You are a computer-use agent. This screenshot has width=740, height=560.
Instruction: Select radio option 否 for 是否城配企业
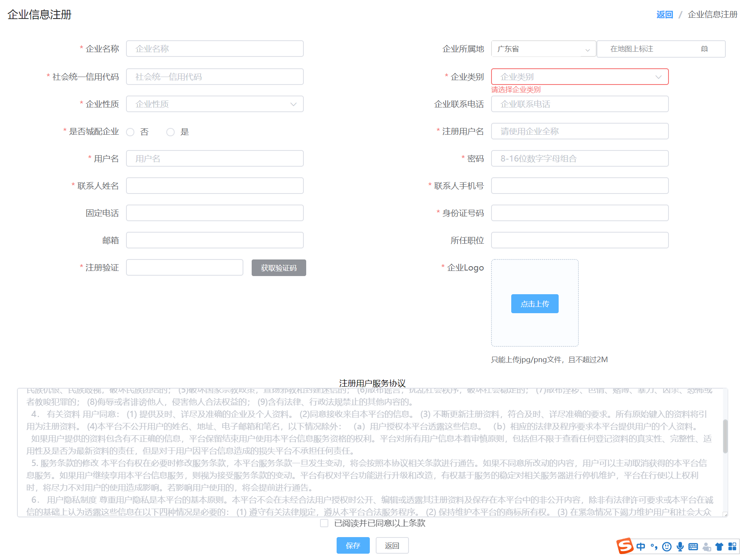tap(130, 132)
